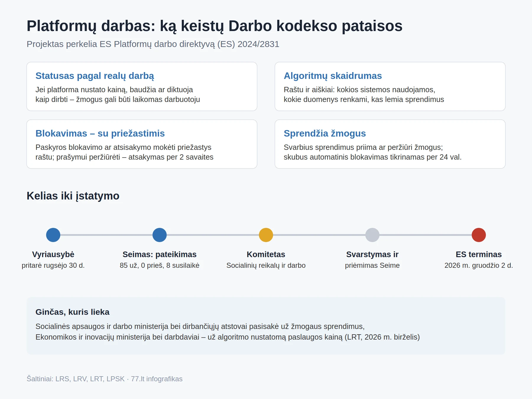Click the heading 'Ginčas, kuris lieka'

pos(72,312)
